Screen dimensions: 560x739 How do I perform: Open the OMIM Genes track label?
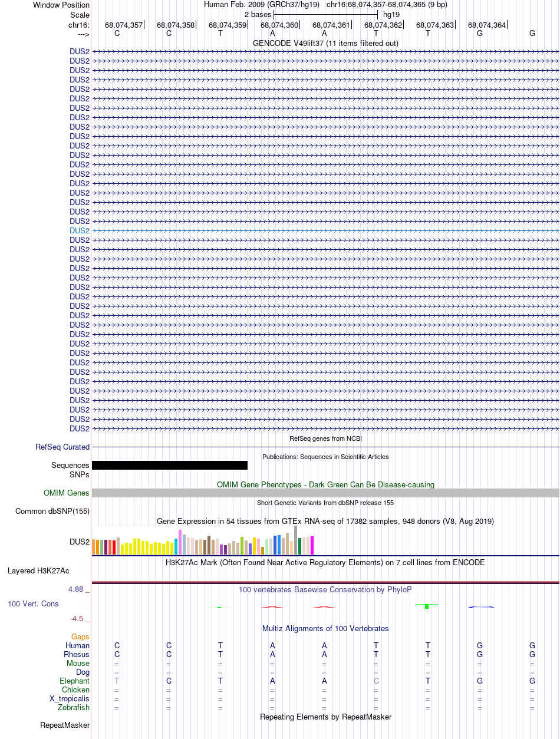pos(67,493)
